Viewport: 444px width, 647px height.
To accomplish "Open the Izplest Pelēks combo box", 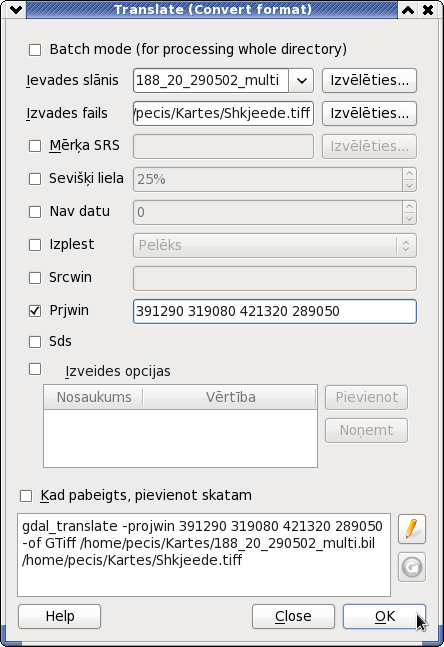I will point(275,246).
